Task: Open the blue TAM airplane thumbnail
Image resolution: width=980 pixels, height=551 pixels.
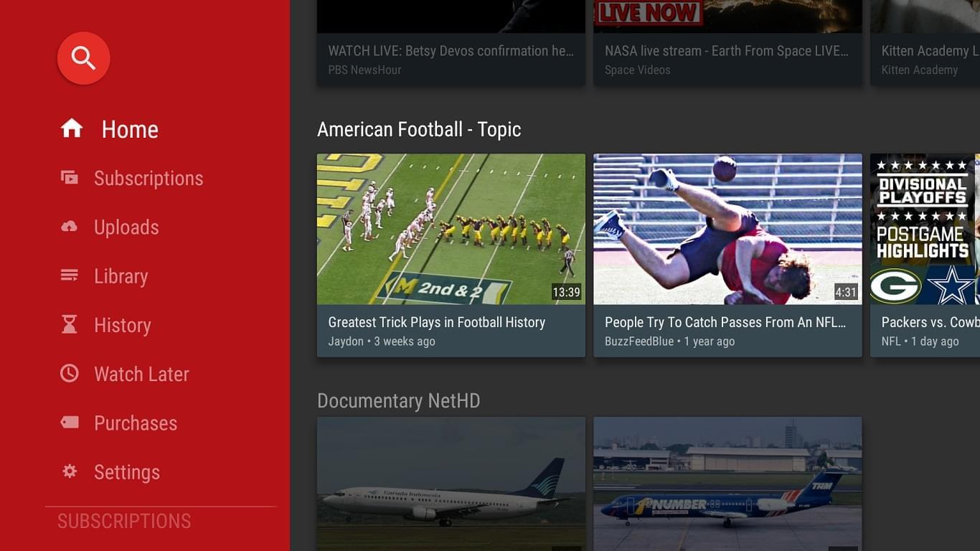Action: tap(727, 484)
